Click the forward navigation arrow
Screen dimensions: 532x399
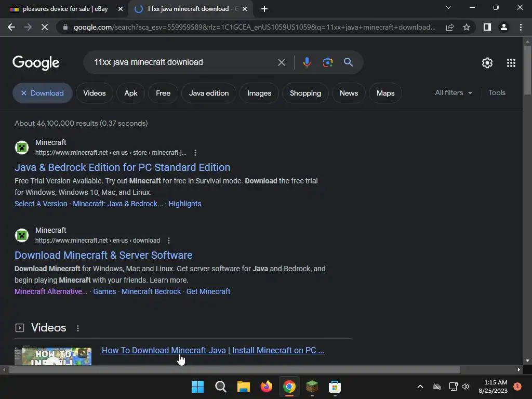28,27
